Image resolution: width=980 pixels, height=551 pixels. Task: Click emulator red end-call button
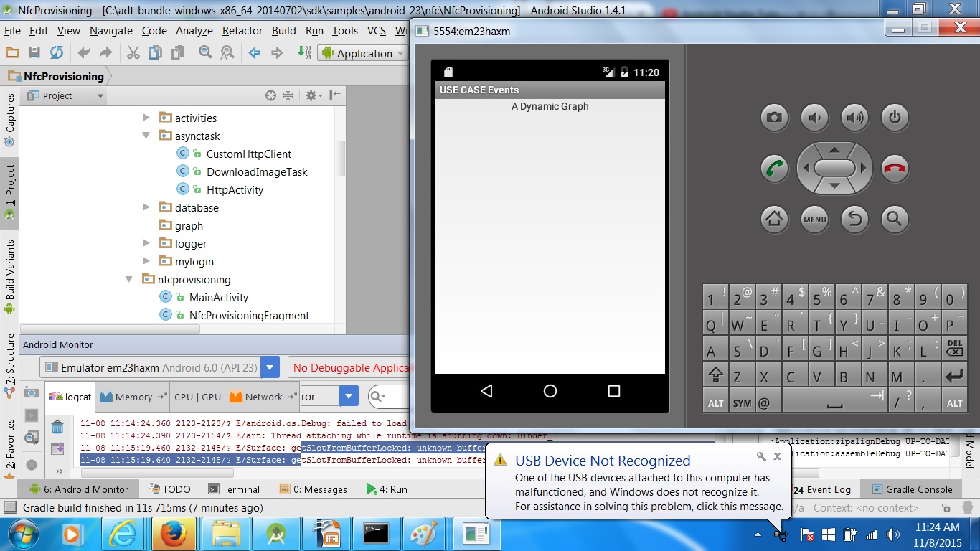coord(895,169)
